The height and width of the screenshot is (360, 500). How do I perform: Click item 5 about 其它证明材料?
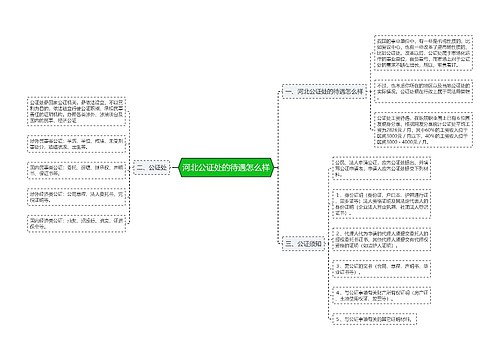375,319
